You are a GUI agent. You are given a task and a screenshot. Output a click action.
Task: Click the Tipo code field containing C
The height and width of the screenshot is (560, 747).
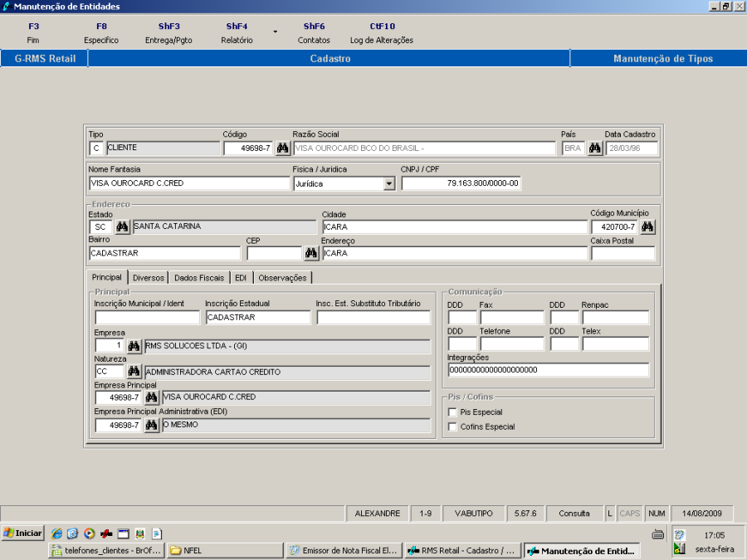point(96,149)
